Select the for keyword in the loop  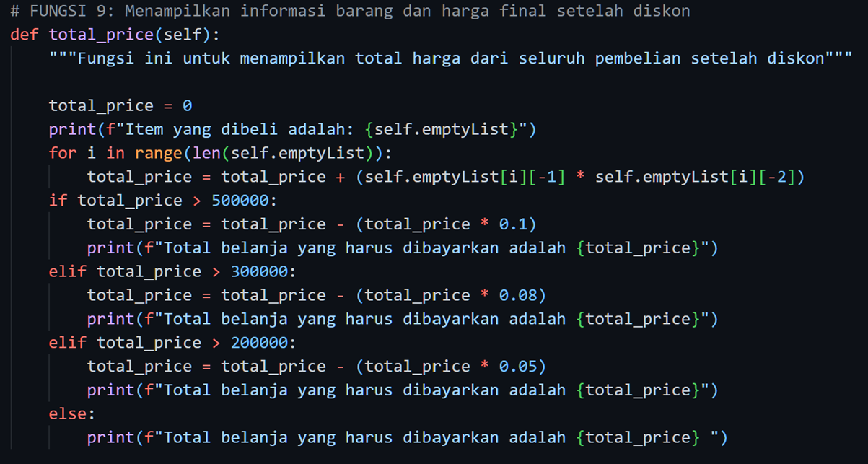62,152
